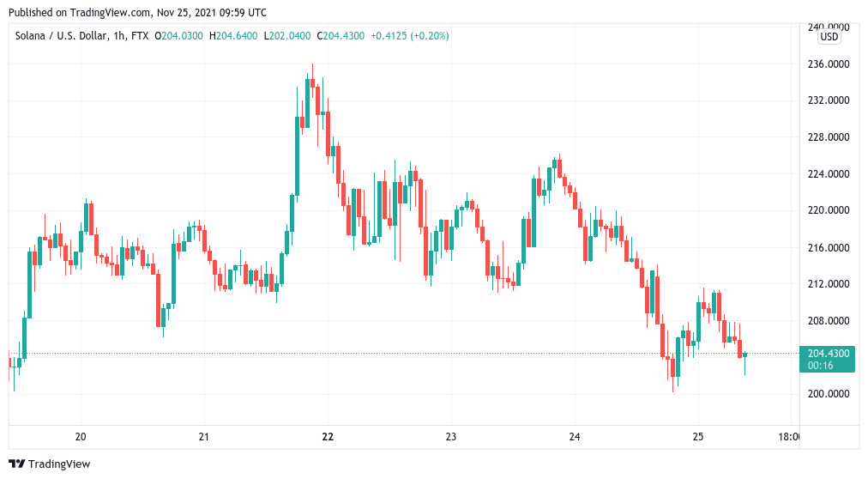Select the 22 date label on time axis

[328, 436]
